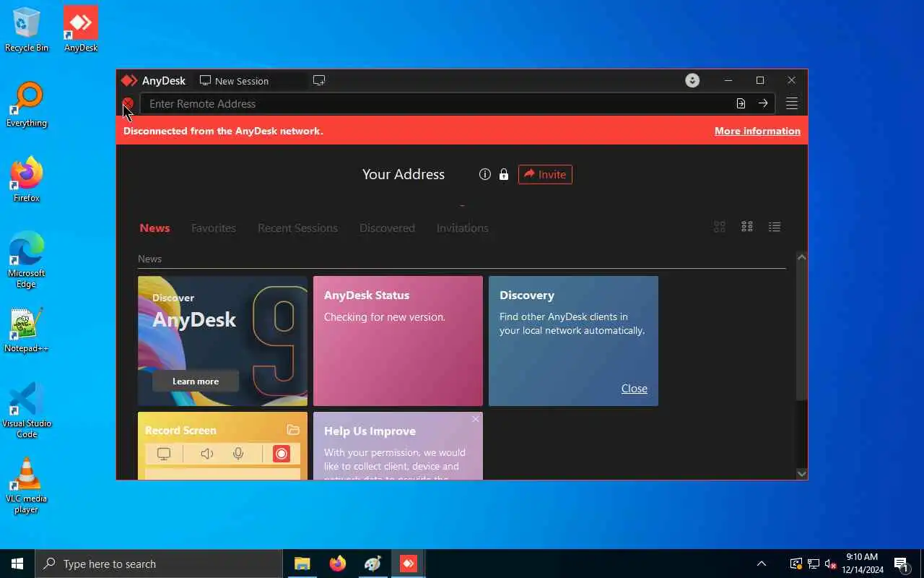
Task: Select the Visual Studio Code desktop shortcut
Action: (x=27, y=410)
